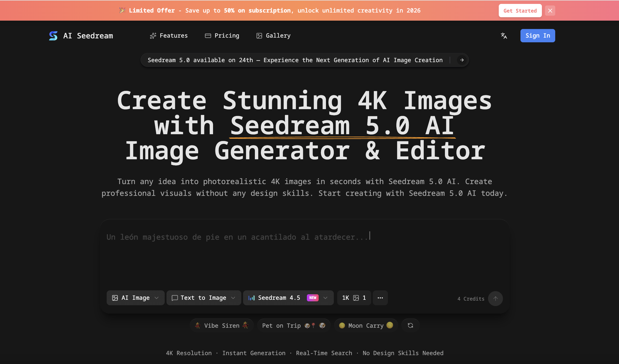Open the Seedream 5.0 announcement banner arrow
Viewport: 619px width, 364px height.
(x=462, y=60)
